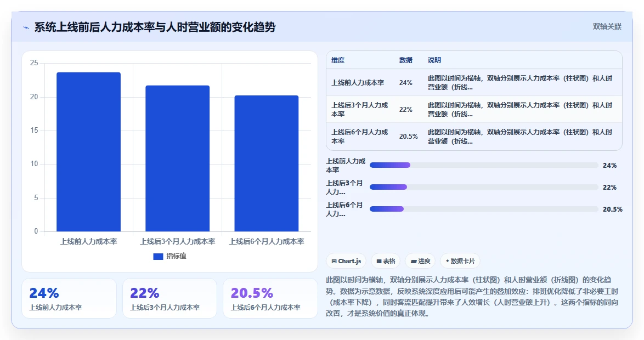Click the 22% value beside the progress bar

(609, 187)
